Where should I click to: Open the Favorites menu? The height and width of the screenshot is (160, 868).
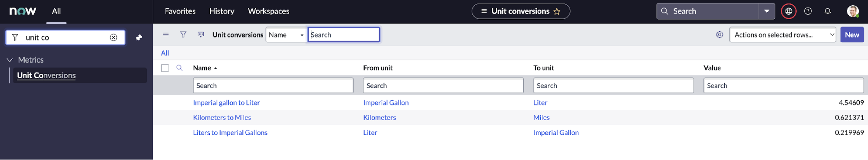180,11
